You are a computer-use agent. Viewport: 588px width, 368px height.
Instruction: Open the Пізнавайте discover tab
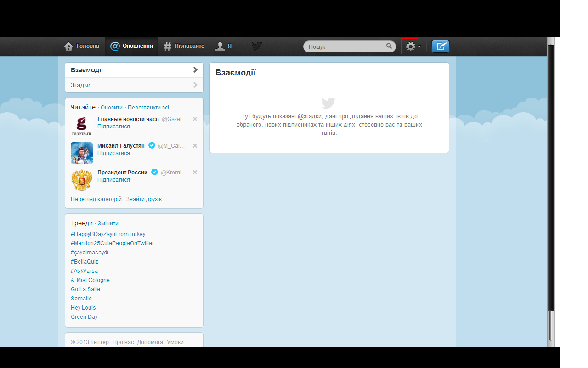(184, 46)
